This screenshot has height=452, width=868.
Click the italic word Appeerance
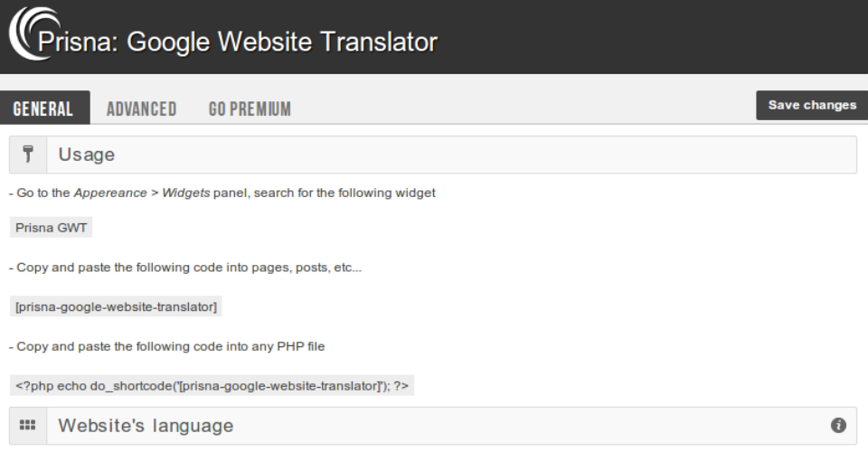pyautogui.click(x=110, y=193)
